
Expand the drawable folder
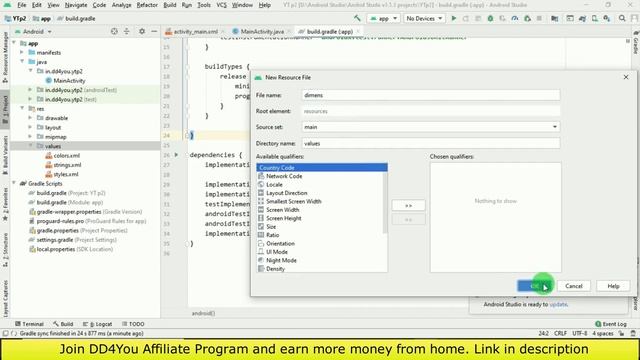pos(30,118)
